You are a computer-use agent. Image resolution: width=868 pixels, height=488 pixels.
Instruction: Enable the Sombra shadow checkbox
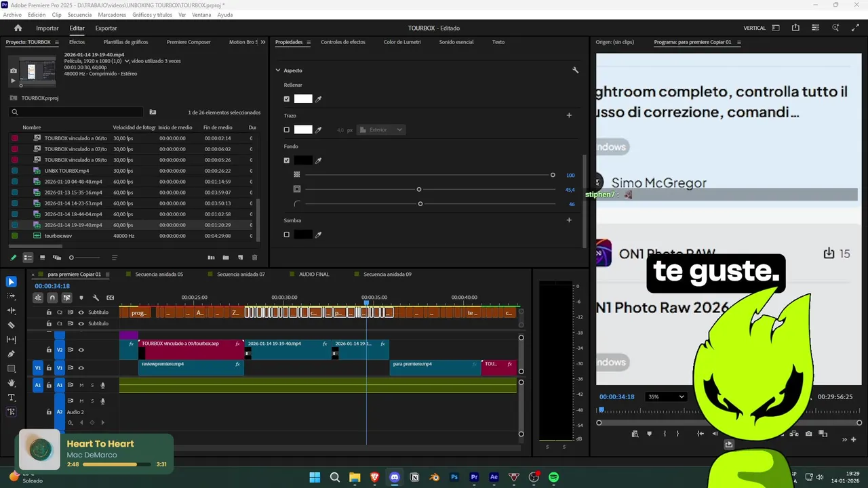point(286,235)
